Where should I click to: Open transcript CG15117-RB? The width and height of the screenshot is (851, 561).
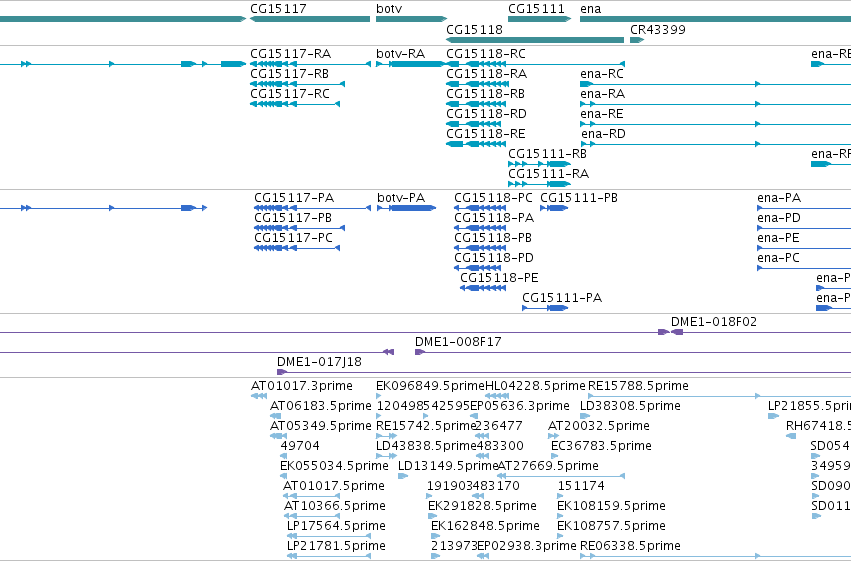tap(289, 74)
